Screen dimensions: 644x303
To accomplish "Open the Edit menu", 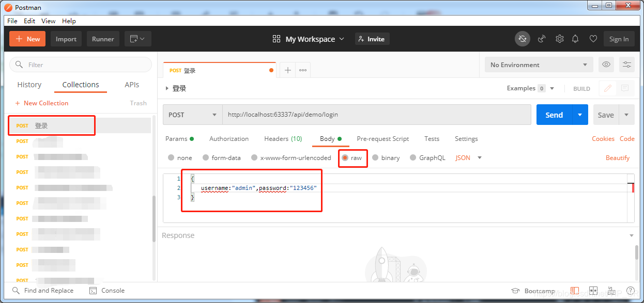I will pyautogui.click(x=29, y=21).
